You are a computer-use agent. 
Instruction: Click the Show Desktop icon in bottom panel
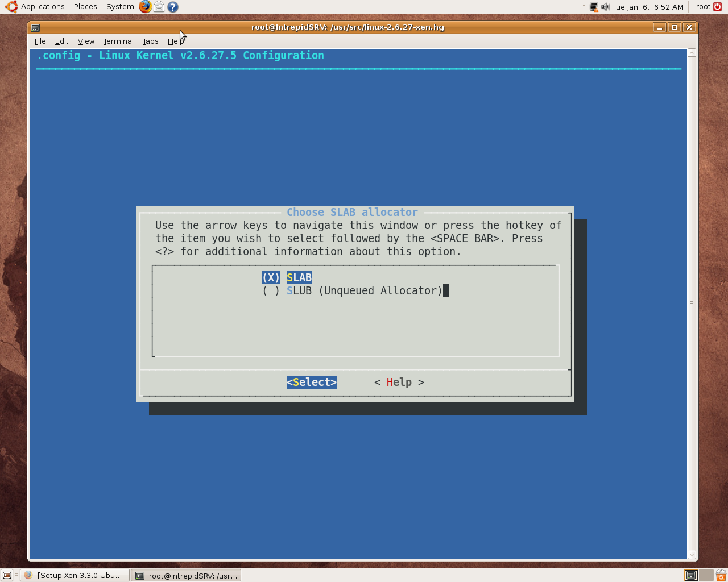tap(7, 575)
